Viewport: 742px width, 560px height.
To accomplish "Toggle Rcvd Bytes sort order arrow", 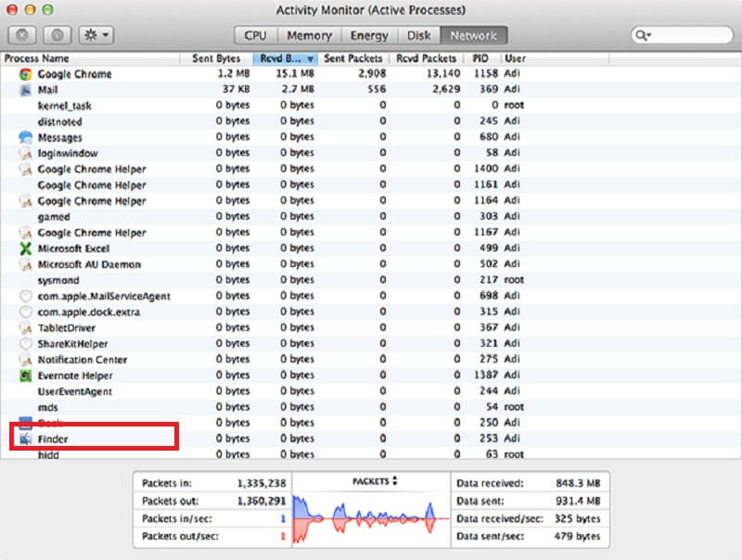I will click(x=310, y=58).
